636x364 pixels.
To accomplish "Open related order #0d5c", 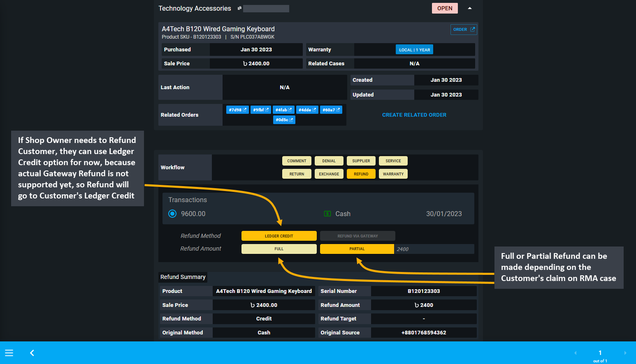I will [x=284, y=120].
